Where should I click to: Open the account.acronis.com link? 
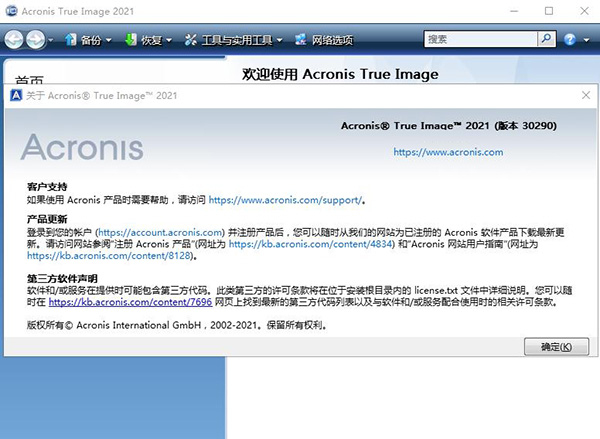click(161, 232)
